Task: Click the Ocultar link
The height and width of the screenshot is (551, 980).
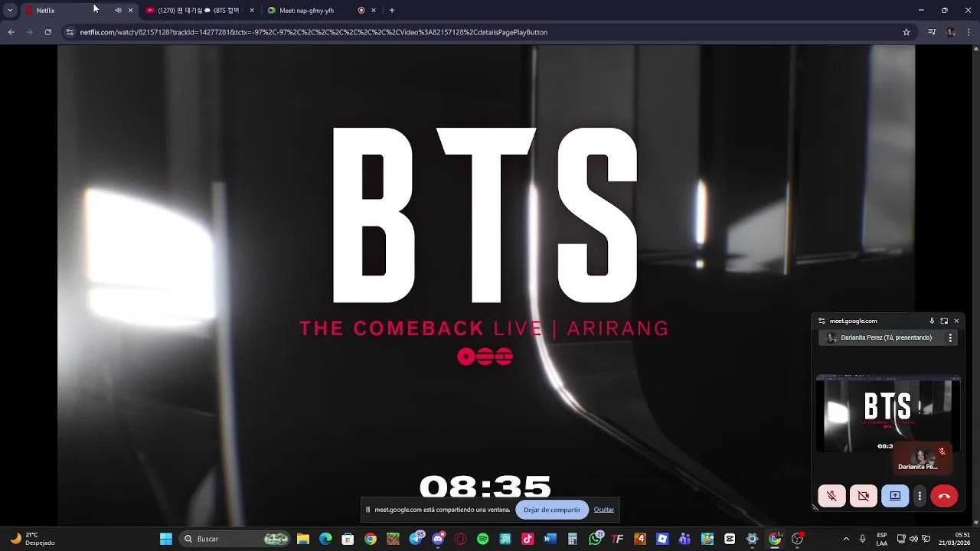Action: click(x=604, y=510)
